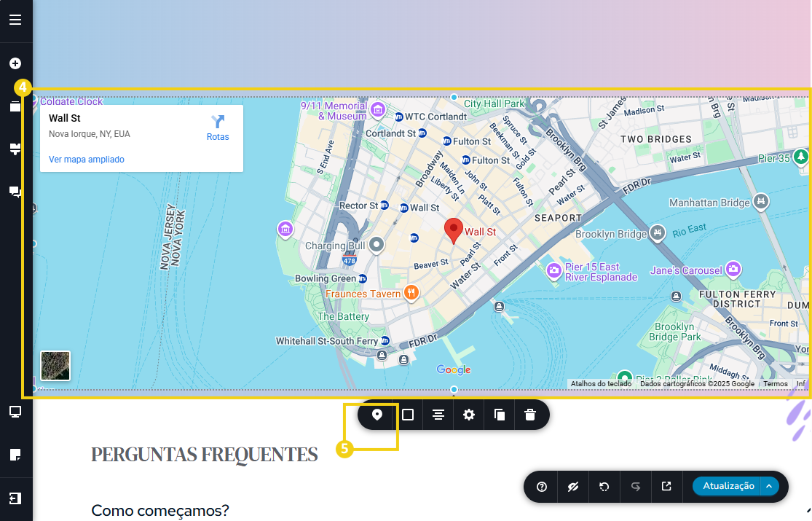Click the Brooklyn Bridge Park label
Screen dimensions: 812x521
(674, 332)
